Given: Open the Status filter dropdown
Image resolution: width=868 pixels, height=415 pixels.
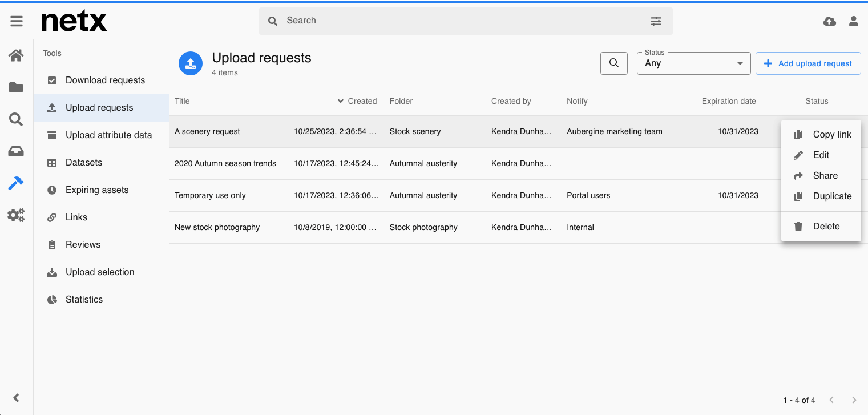Looking at the screenshot, I should pyautogui.click(x=693, y=63).
